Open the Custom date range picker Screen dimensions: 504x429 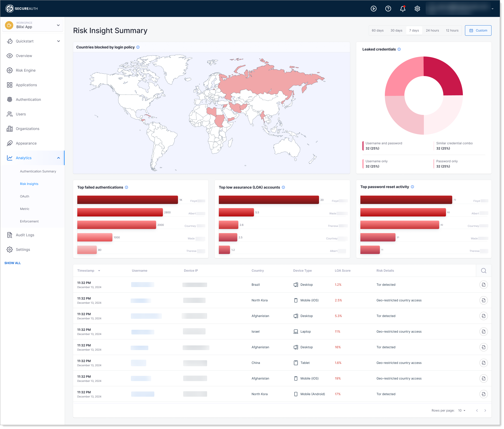point(478,30)
